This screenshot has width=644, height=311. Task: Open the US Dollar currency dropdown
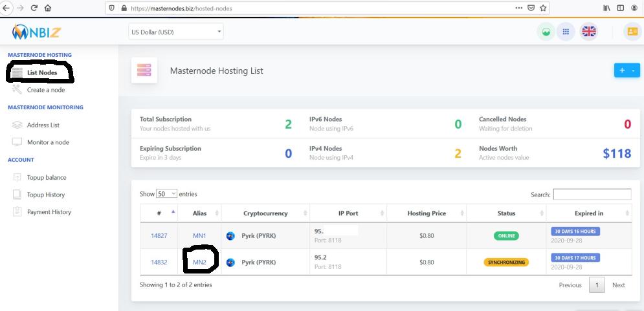(176, 32)
